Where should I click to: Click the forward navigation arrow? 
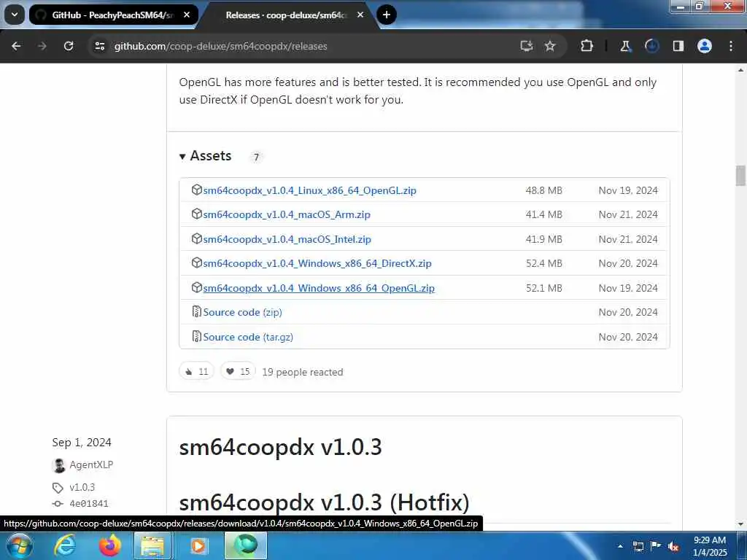[x=42, y=46]
